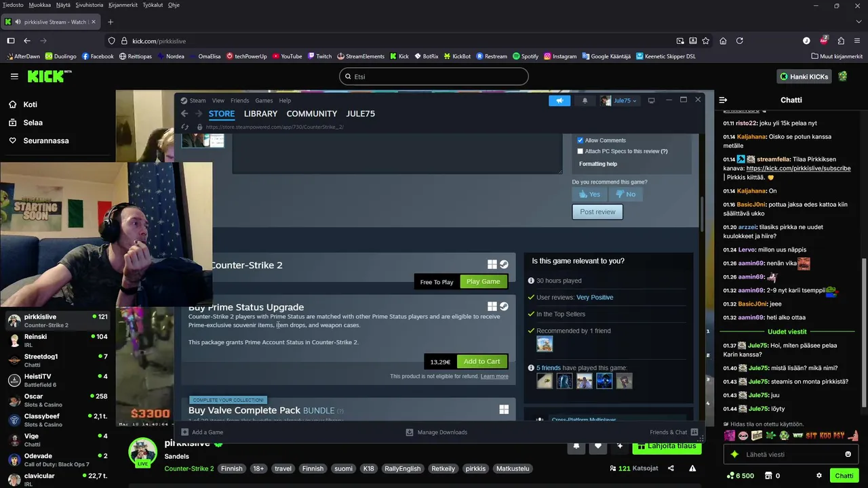
Task: Focus the Etsi search field
Action: click(434, 77)
